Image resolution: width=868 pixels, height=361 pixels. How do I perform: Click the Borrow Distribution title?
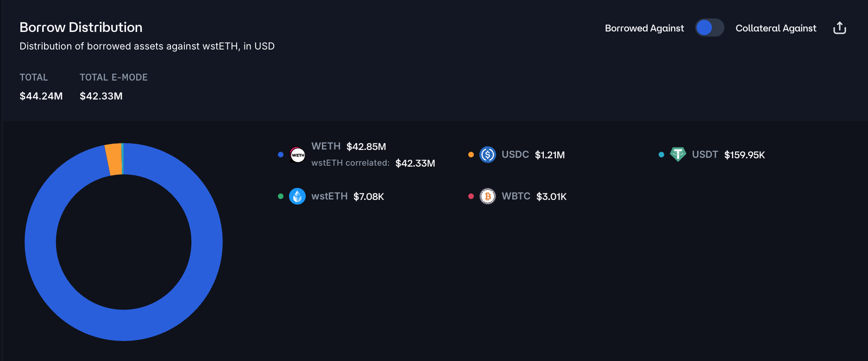(81, 27)
